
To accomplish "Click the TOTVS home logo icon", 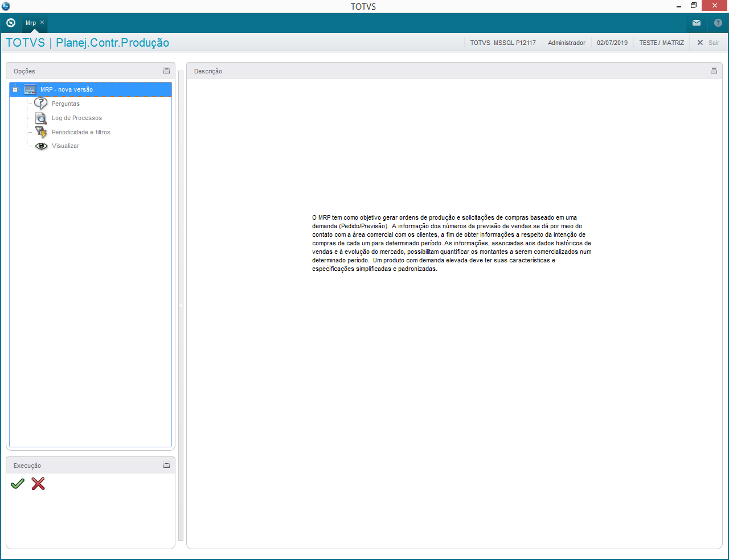I will 10,23.
